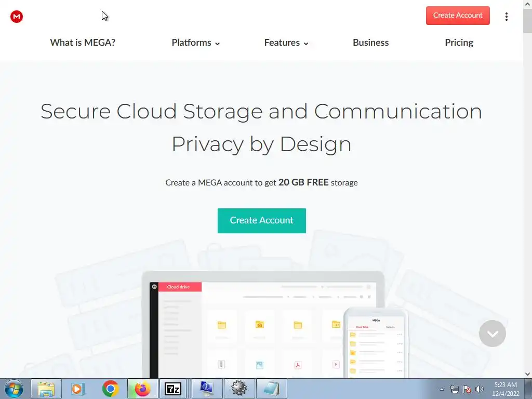Click the scrollbar down arrow
Image resolution: width=532 pixels, height=399 pixels.
528,374
